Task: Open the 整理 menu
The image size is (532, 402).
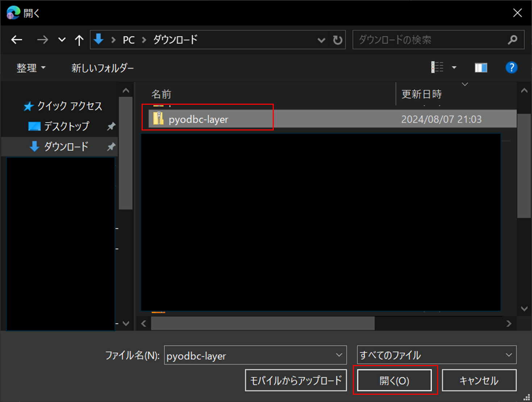Action: click(x=31, y=68)
